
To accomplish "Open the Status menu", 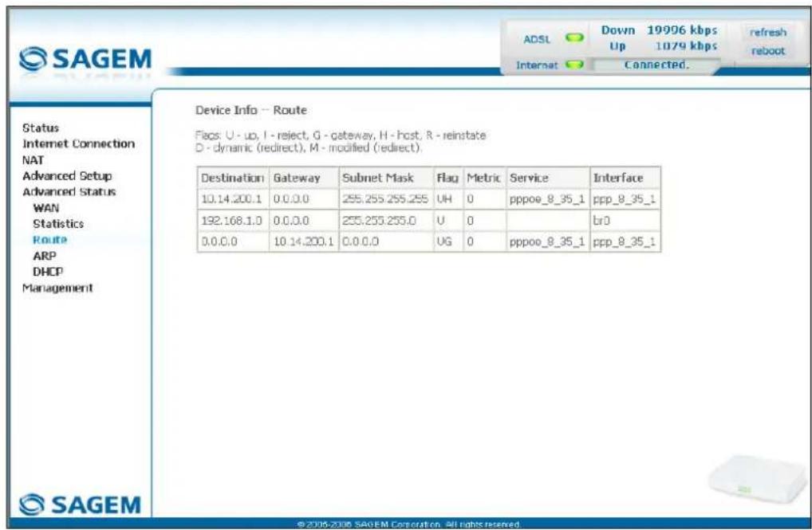I will [41, 128].
